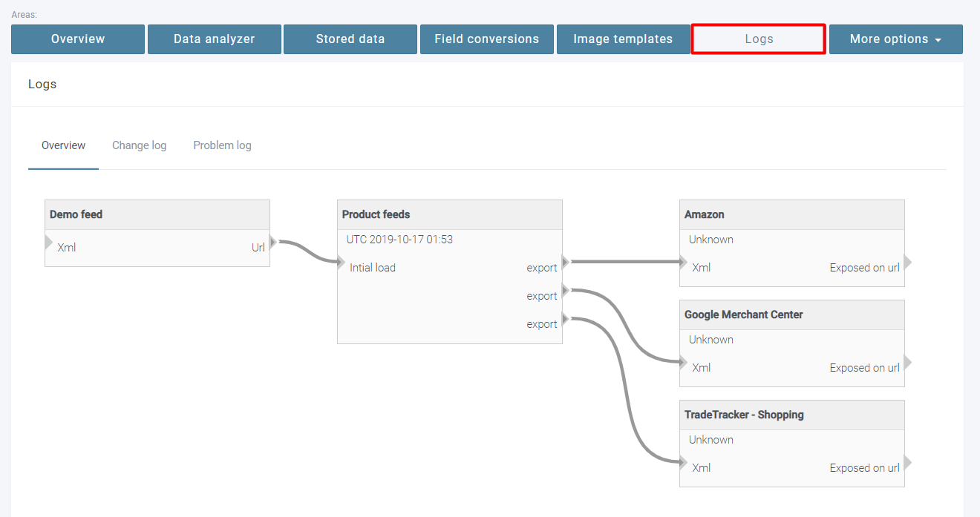The image size is (980, 517).
Task: Click Xml label in TradeTracker node
Action: coord(702,468)
